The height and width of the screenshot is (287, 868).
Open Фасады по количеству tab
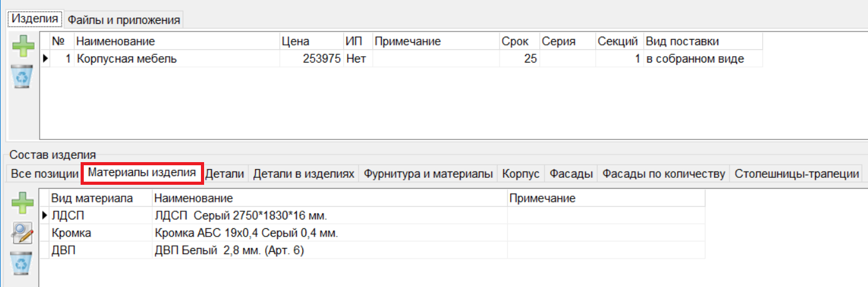(x=664, y=174)
